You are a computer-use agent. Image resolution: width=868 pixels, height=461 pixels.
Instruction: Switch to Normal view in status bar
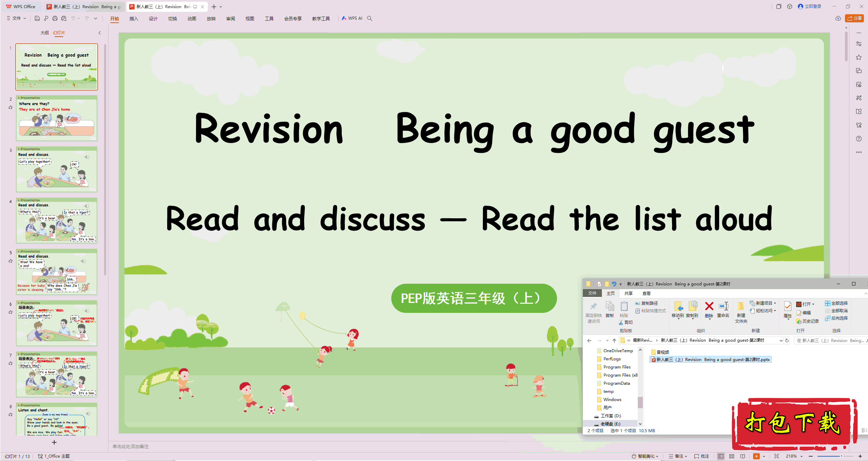pos(721,456)
